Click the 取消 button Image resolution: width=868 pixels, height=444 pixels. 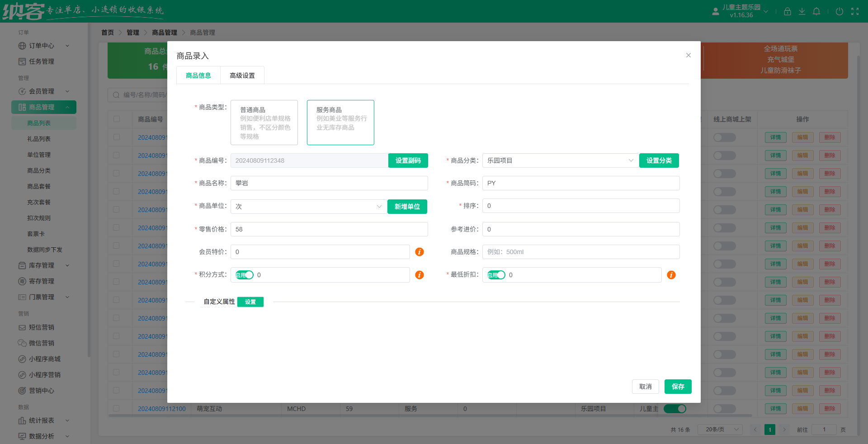click(x=646, y=387)
